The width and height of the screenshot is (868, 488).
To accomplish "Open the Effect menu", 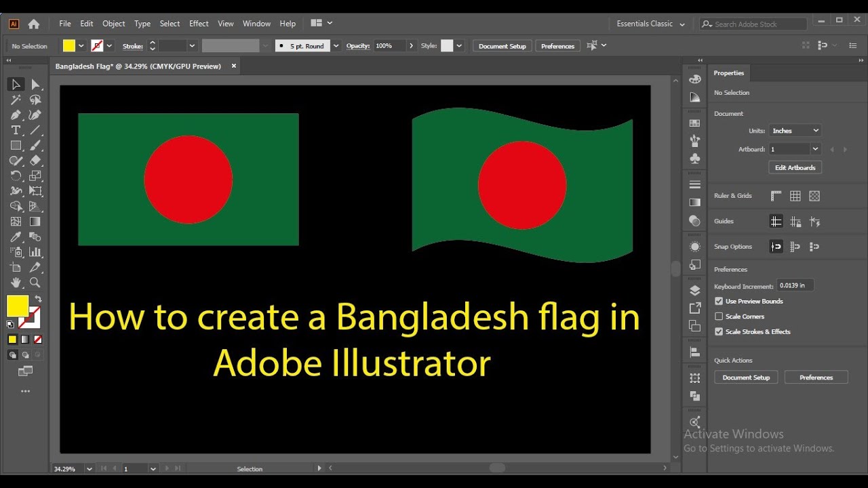I will point(199,24).
